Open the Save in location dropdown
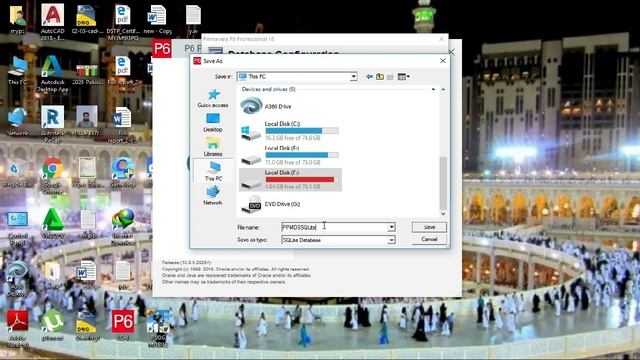The image size is (640, 360). point(353,77)
